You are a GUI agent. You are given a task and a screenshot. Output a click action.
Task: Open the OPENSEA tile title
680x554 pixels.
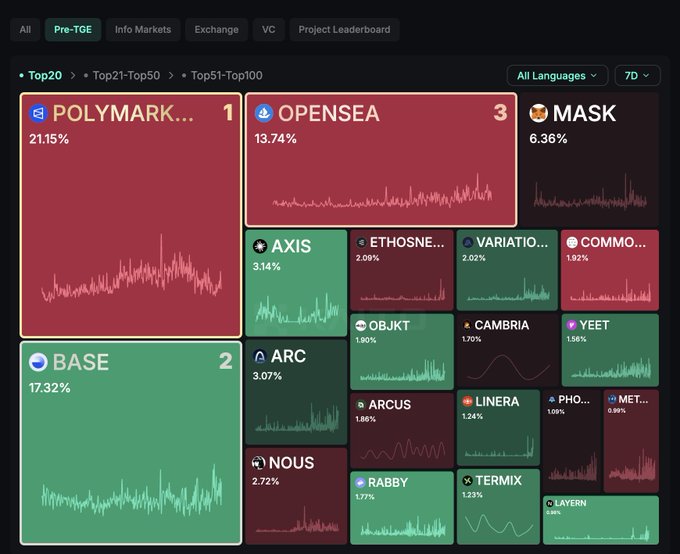point(329,114)
